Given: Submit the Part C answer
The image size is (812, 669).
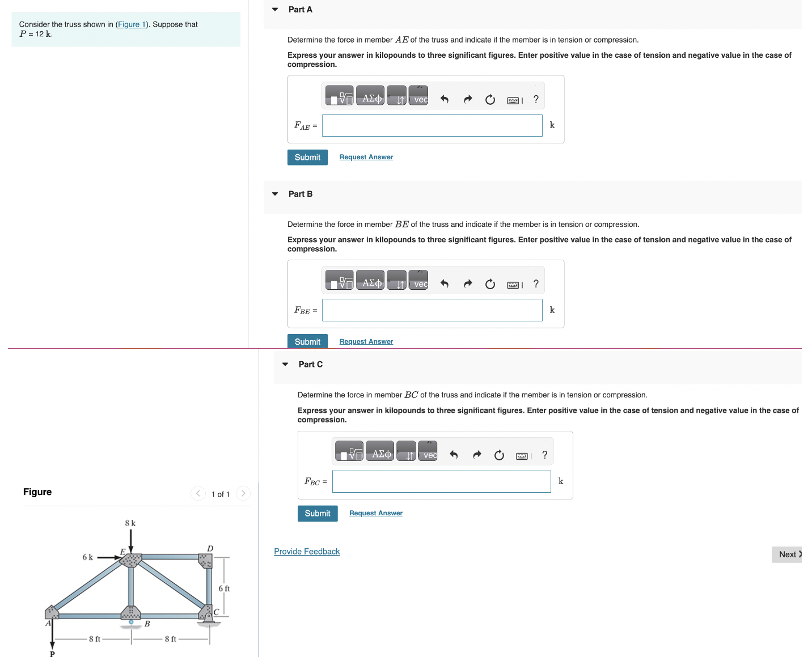Looking at the screenshot, I should [318, 513].
